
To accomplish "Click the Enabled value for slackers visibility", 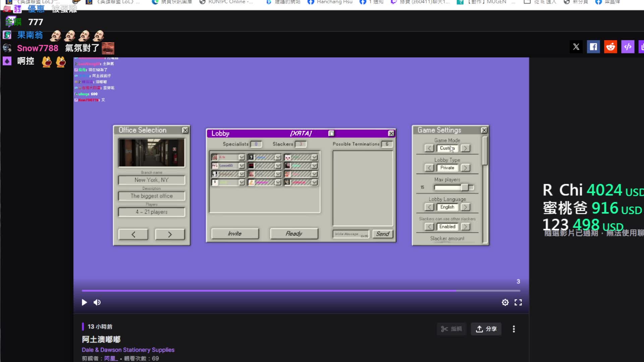I will pyautogui.click(x=447, y=227).
